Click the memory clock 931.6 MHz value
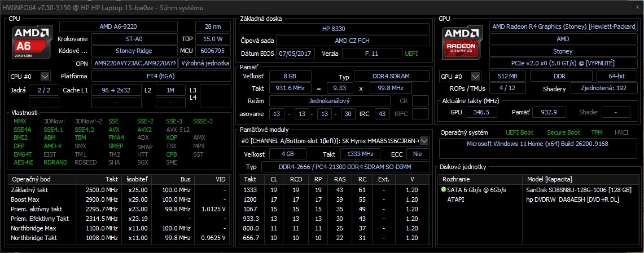The height and width of the screenshot is (253, 644). (x=290, y=88)
